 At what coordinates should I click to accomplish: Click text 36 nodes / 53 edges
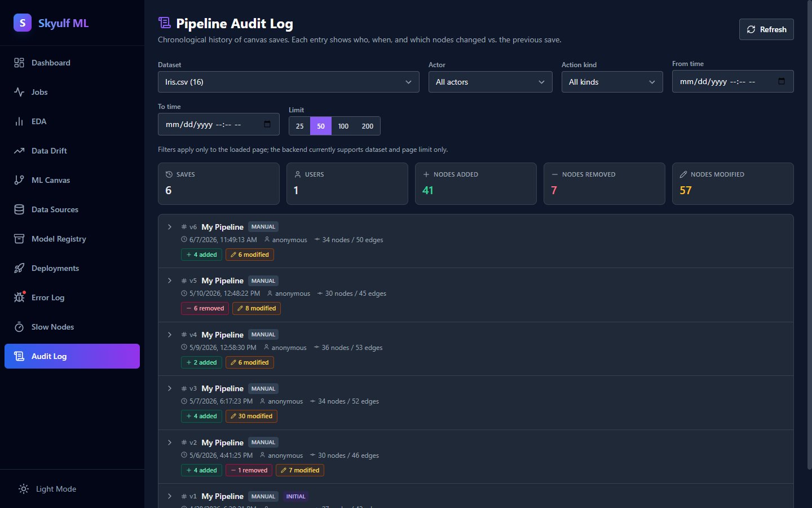352,348
